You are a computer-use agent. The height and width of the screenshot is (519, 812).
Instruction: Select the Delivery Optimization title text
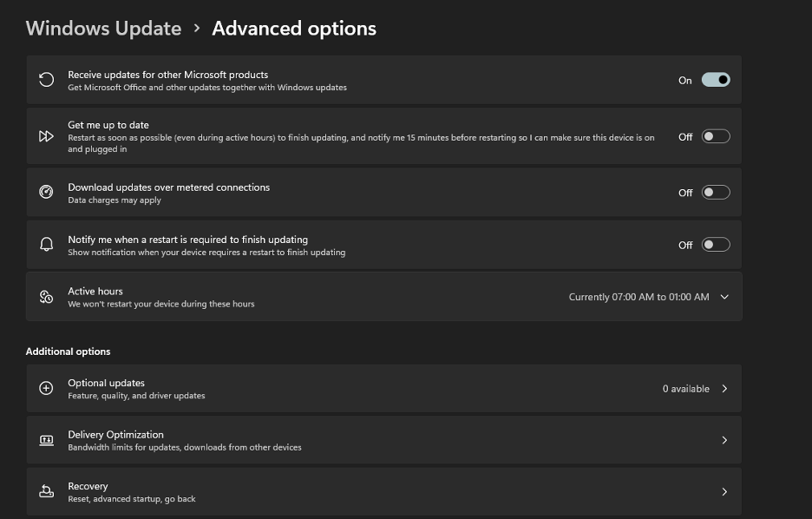115,435
